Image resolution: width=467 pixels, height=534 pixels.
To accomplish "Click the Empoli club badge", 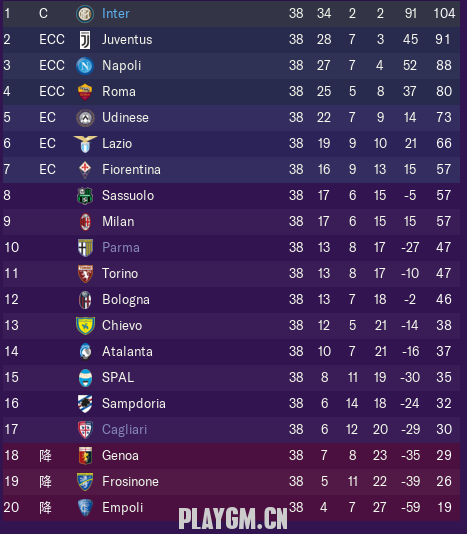I will [85, 507].
